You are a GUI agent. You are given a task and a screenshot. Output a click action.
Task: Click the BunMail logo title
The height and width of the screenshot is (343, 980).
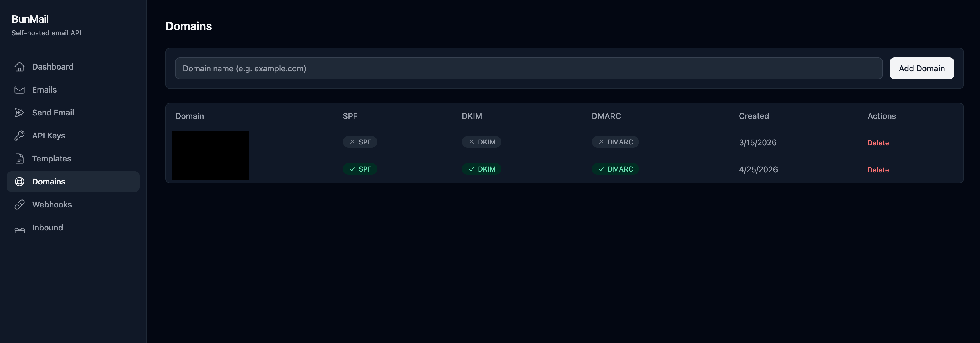click(30, 19)
